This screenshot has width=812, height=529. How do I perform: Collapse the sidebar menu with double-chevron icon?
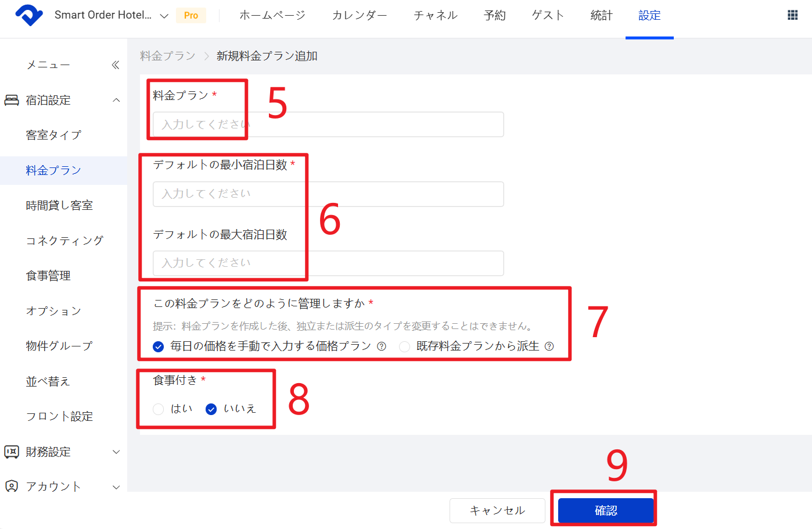(x=116, y=65)
